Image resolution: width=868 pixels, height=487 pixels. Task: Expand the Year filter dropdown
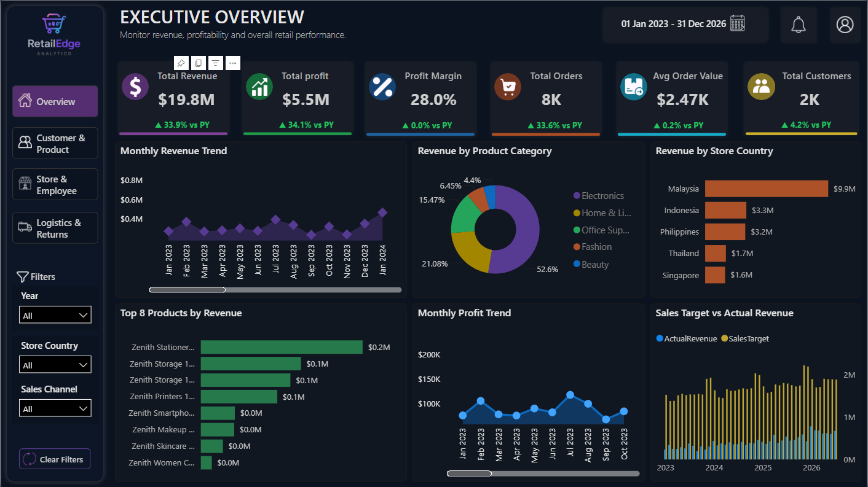coord(55,315)
